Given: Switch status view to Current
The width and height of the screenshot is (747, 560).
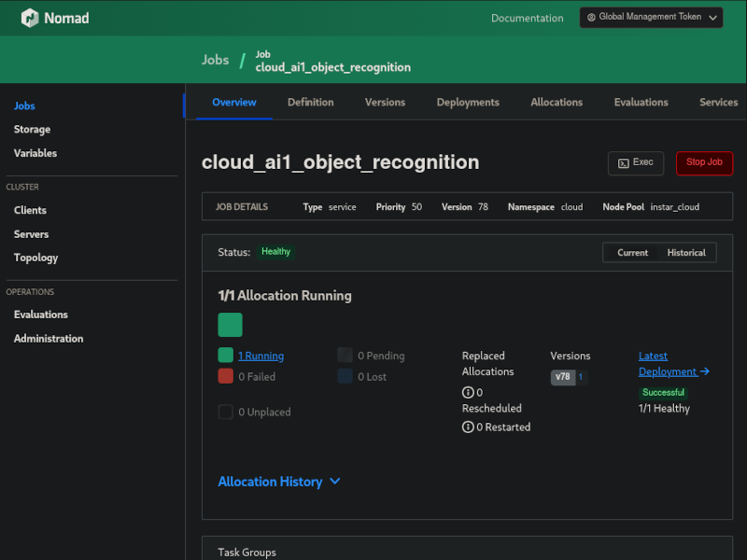Looking at the screenshot, I should point(633,253).
